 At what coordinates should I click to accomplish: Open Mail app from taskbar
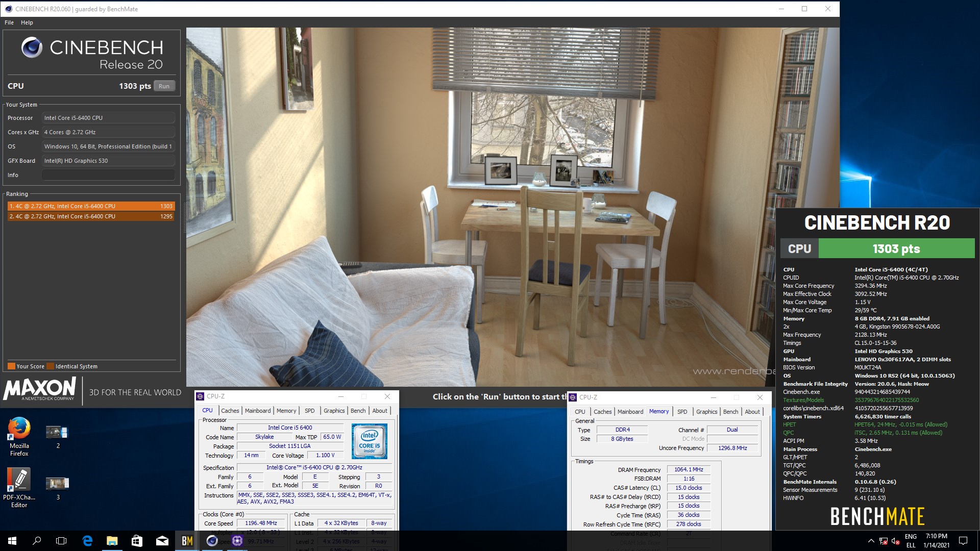[x=162, y=541]
